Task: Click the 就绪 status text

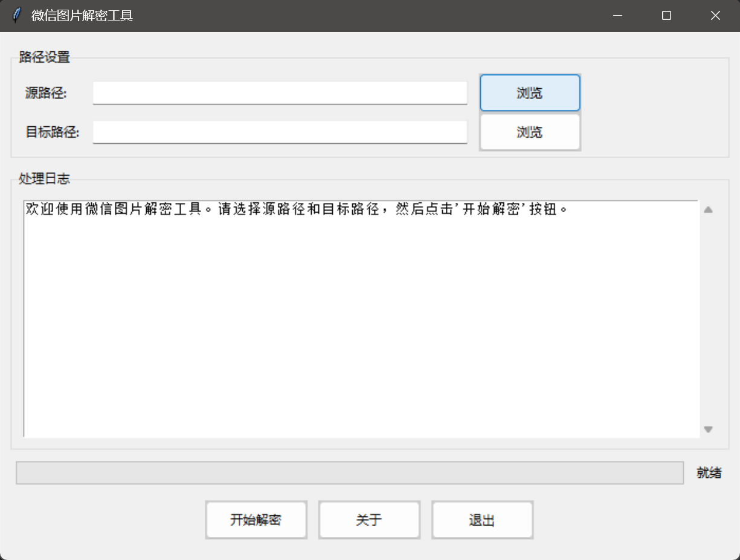Action: pyautogui.click(x=709, y=473)
